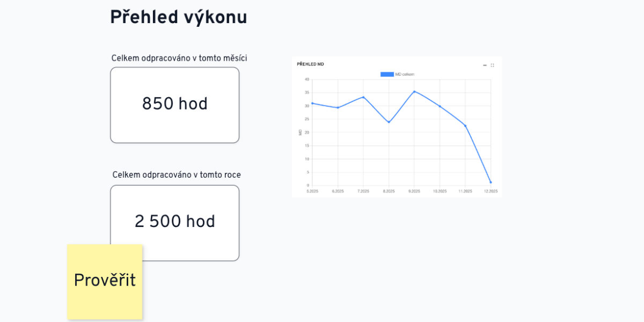Viewport: 644px width, 322px height.
Task: Select the 12.2025 data point on chart
Action: (x=491, y=182)
